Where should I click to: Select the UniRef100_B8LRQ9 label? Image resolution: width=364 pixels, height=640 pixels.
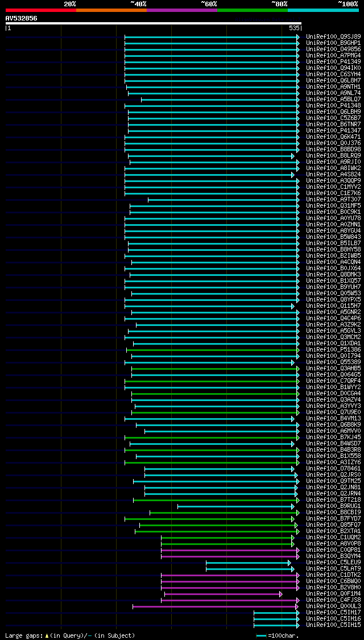pos(333,155)
